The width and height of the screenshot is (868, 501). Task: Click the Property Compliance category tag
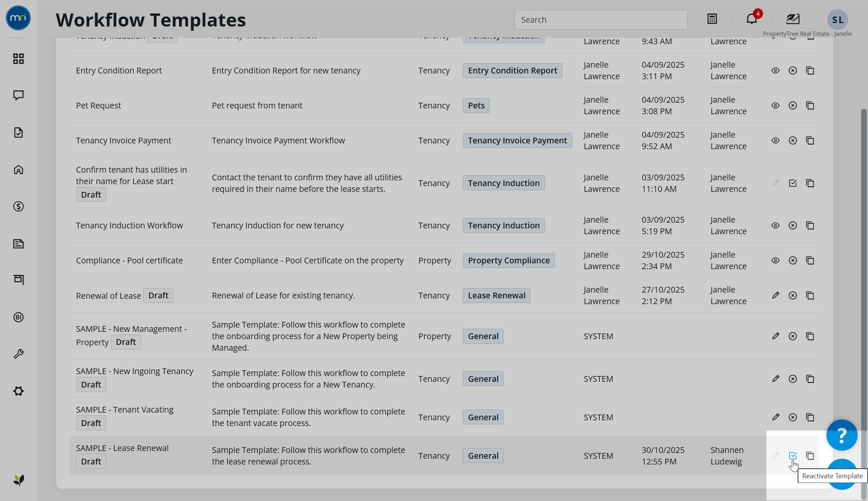(x=509, y=260)
